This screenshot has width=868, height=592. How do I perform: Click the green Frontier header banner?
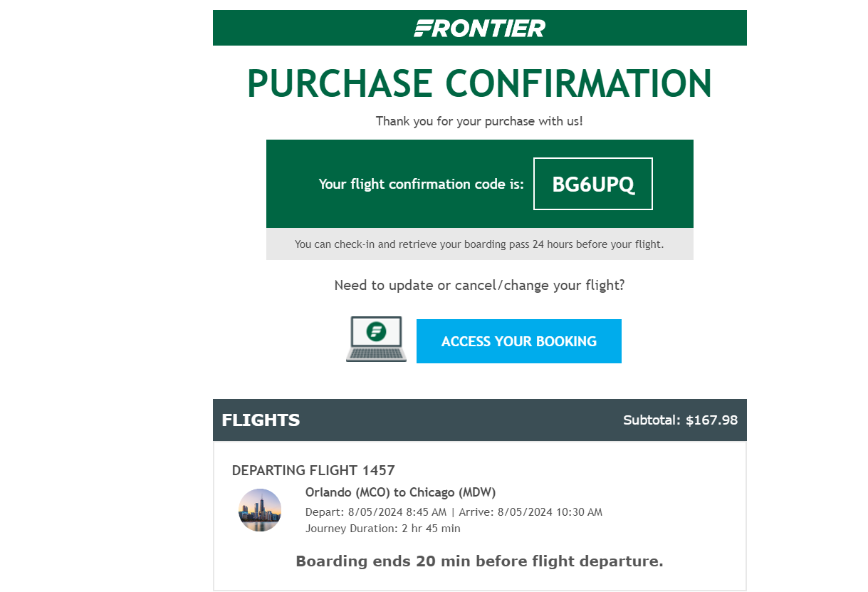[480, 28]
